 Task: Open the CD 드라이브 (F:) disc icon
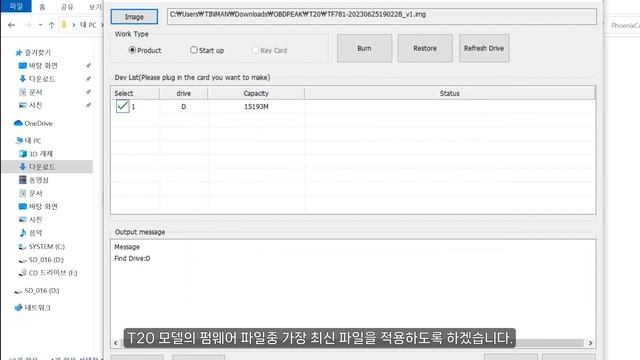click(x=23, y=273)
